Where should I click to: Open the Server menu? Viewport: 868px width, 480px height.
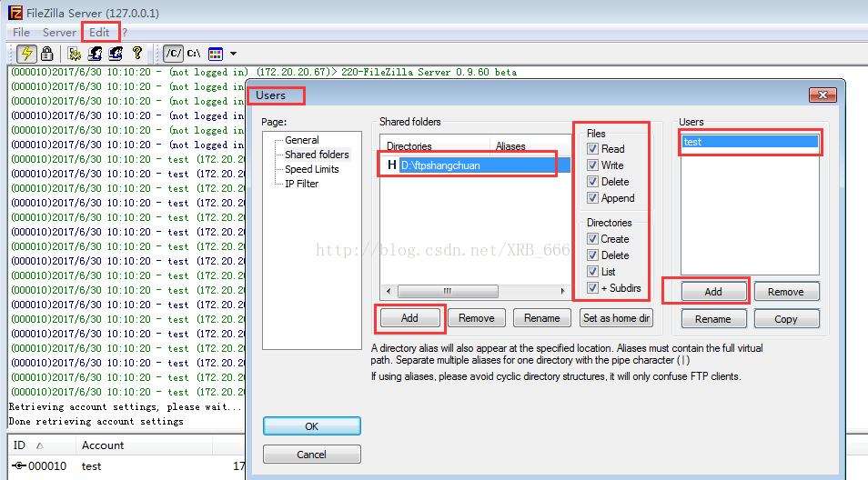59,32
